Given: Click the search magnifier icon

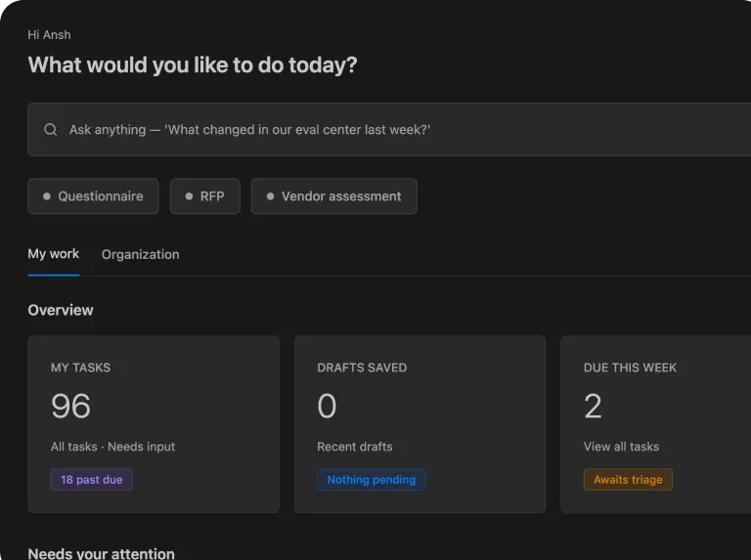Looking at the screenshot, I should [x=50, y=129].
